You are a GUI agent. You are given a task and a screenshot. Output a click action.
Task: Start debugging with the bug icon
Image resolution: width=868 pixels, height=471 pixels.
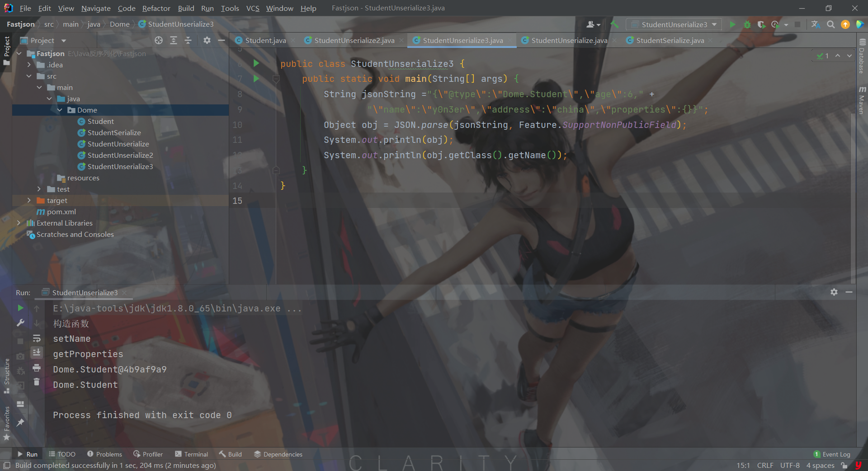[x=747, y=24]
